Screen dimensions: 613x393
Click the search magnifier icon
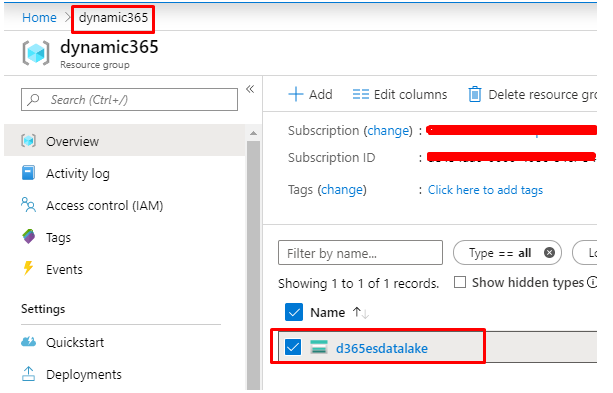34,100
